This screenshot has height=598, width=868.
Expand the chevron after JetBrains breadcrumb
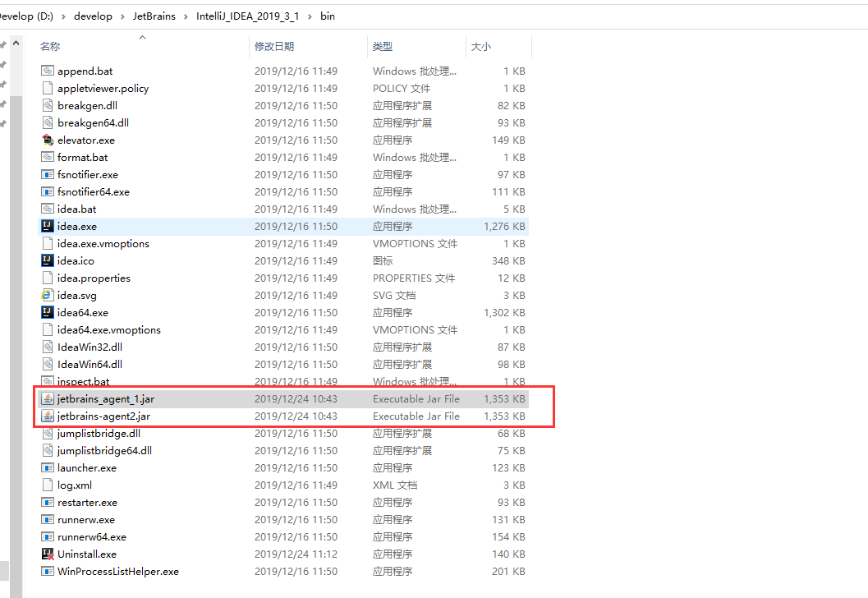tap(186, 16)
